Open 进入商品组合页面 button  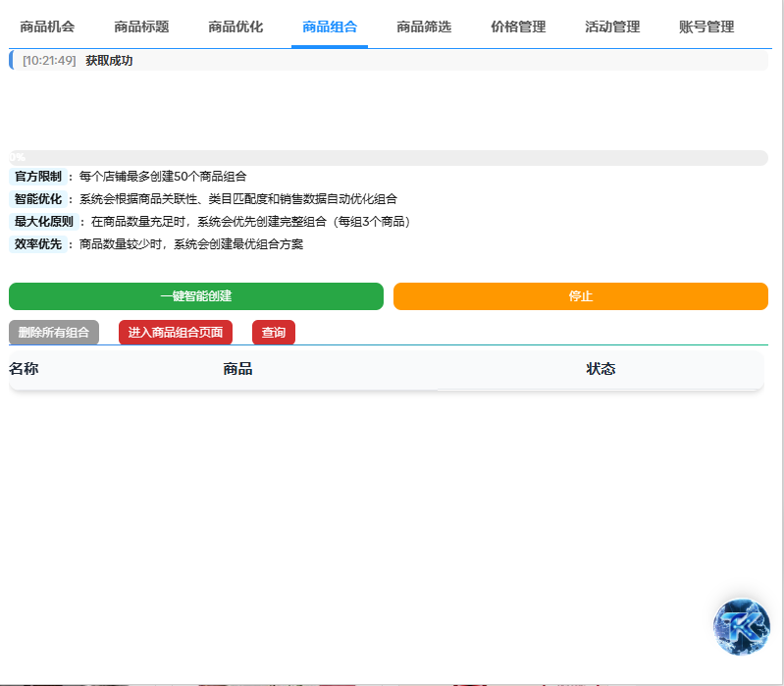click(x=176, y=332)
